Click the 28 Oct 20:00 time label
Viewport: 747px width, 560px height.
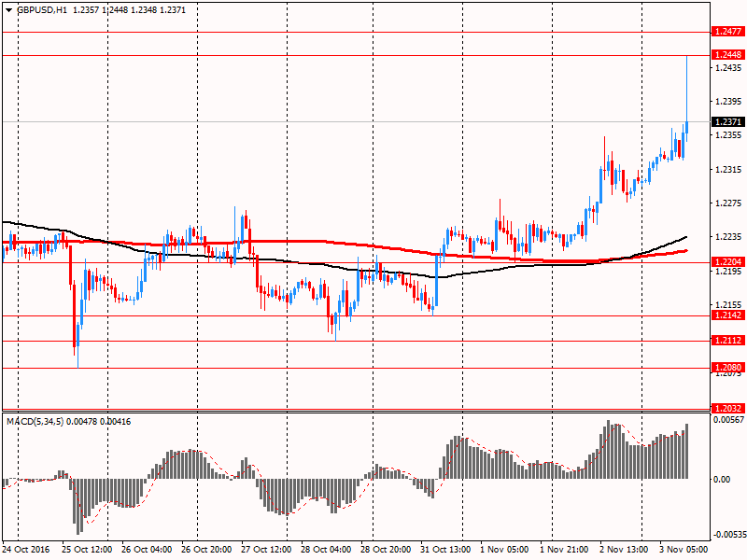point(386,550)
